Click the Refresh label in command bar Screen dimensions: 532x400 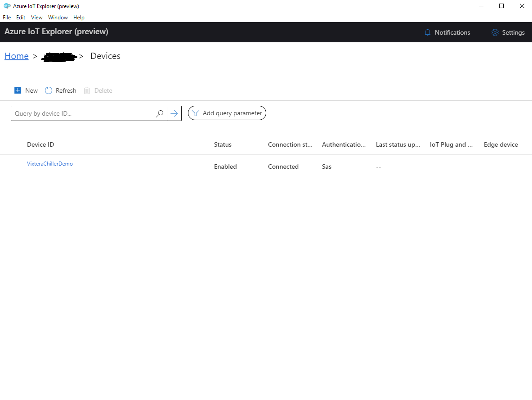[66, 90]
